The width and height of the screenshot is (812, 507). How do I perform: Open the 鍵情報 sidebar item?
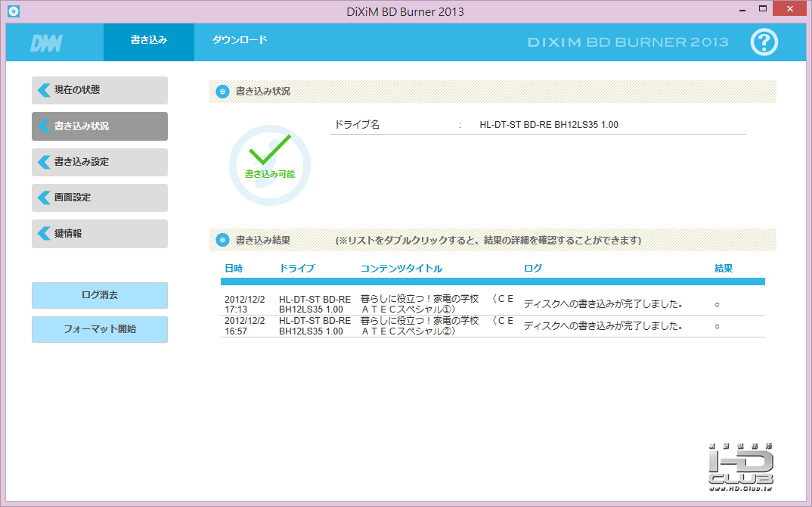[100, 234]
